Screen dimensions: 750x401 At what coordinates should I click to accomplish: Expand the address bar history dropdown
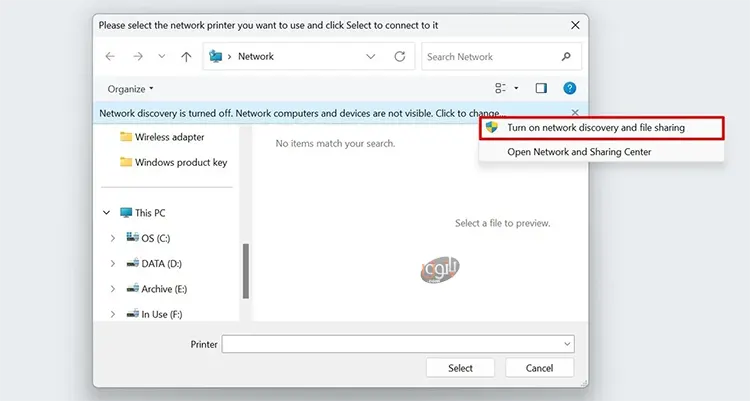[x=370, y=56]
